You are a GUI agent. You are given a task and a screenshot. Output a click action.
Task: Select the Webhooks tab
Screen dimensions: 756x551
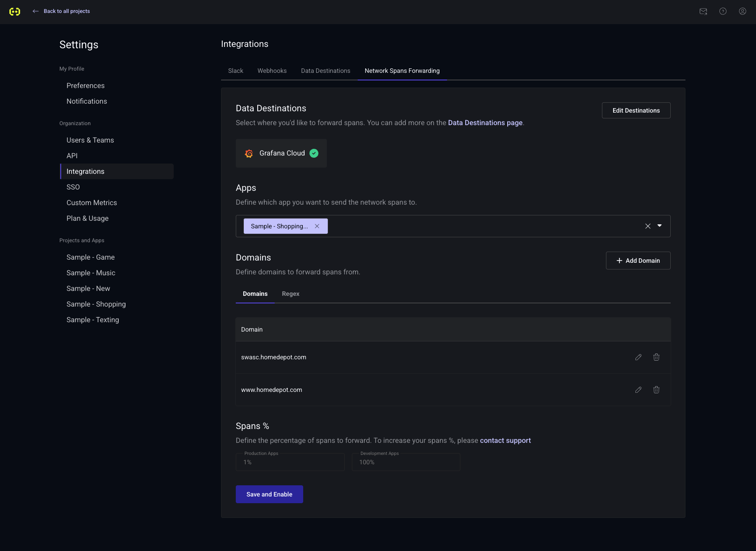pos(272,71)
